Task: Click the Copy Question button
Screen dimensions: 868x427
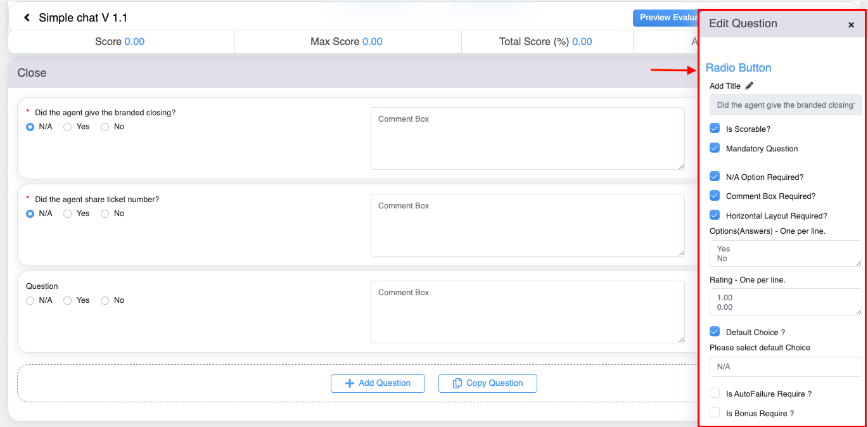Action: click(x=487, y=383)
